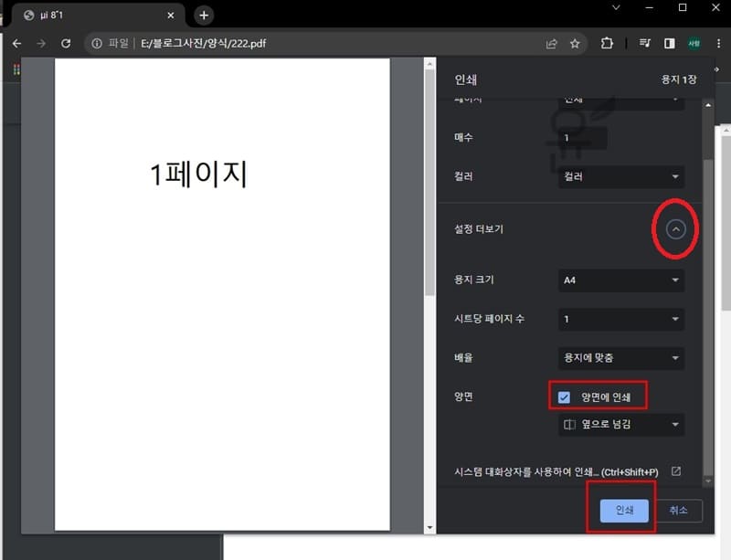This screenshot has width=731, height=560.
Task: Uncheck the 양면에 인쇄 checkbox
Action: (x=564, y=396)
